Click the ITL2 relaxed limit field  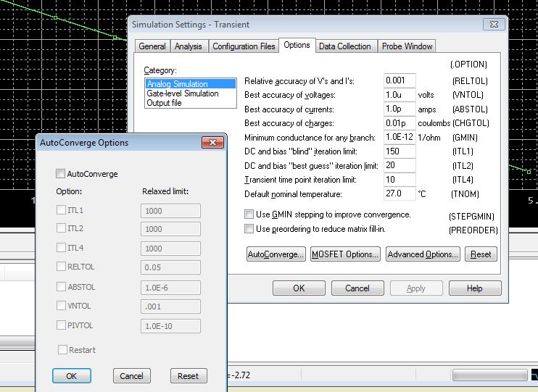170,229
